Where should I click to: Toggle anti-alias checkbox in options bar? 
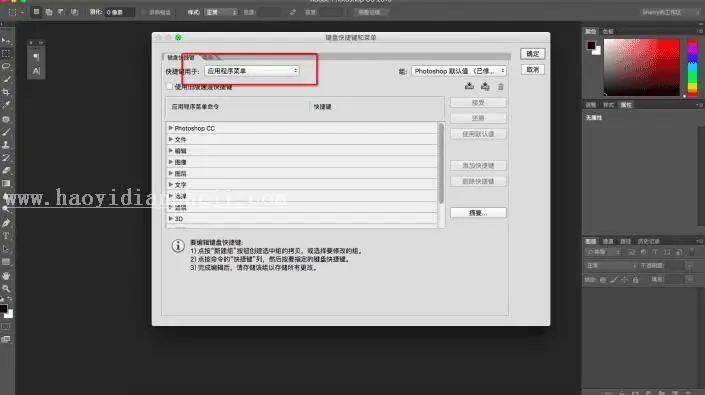144,12
